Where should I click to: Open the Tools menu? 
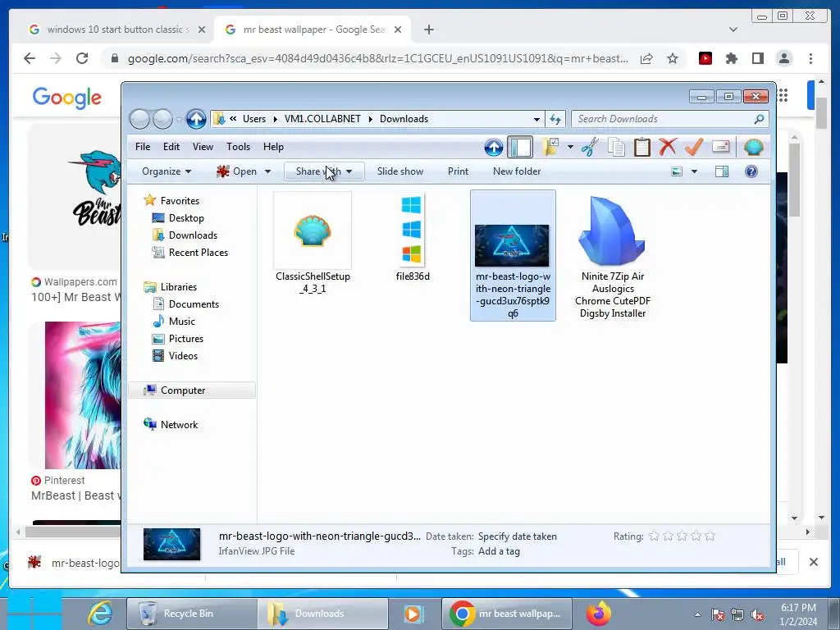pyautogui.click(x=238, y=147)
